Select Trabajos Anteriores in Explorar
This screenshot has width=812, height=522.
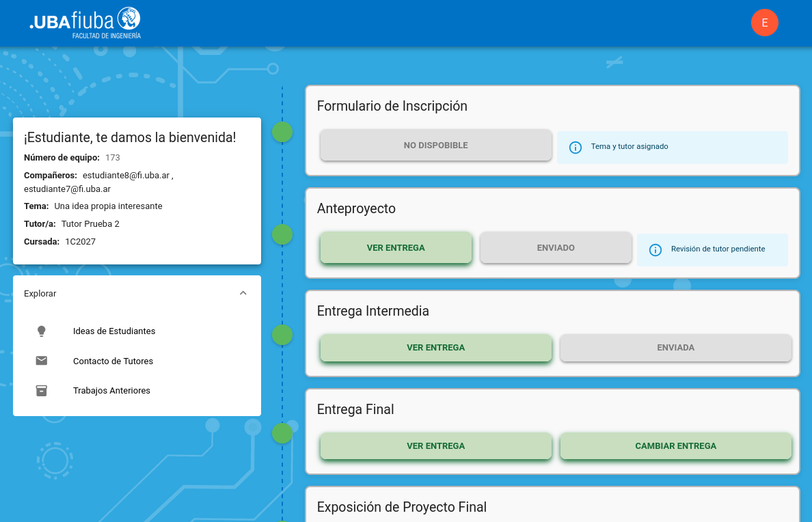pos(111,391)
